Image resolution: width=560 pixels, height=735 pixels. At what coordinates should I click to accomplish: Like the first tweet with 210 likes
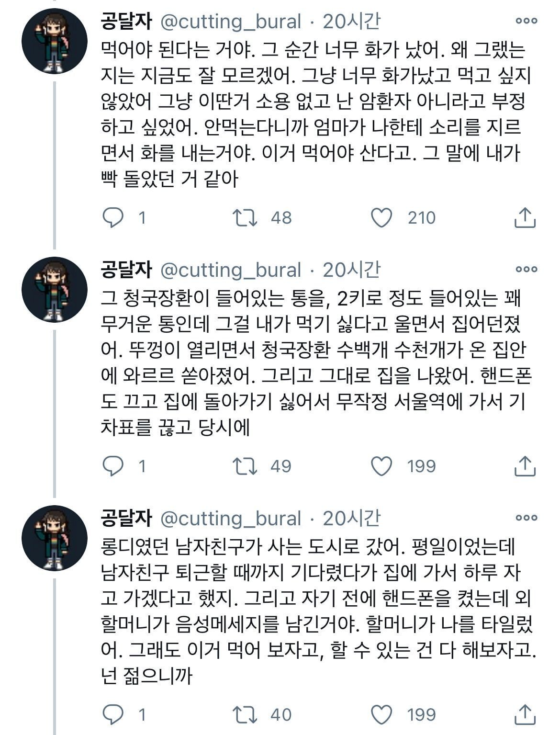point(382,218)
